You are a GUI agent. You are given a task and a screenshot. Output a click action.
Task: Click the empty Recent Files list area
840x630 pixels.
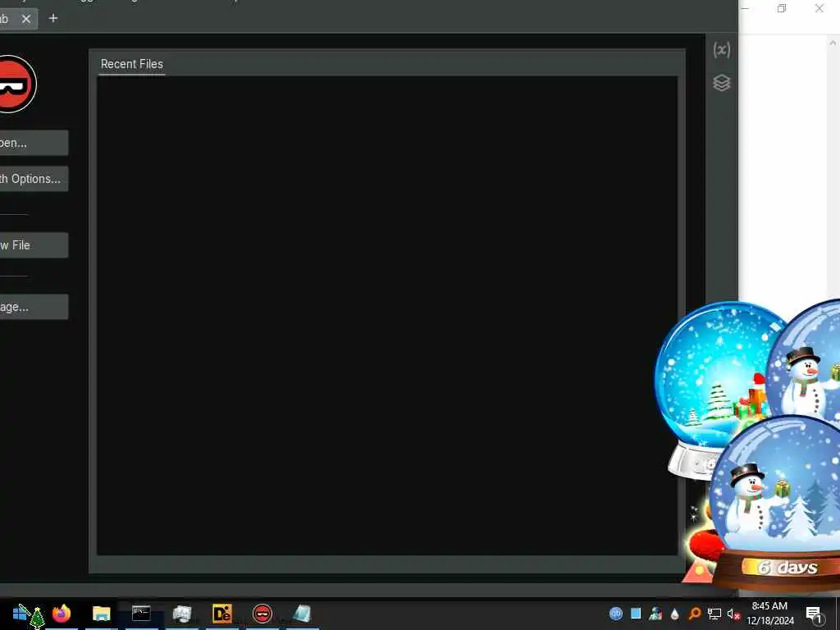tap(387, 316)
